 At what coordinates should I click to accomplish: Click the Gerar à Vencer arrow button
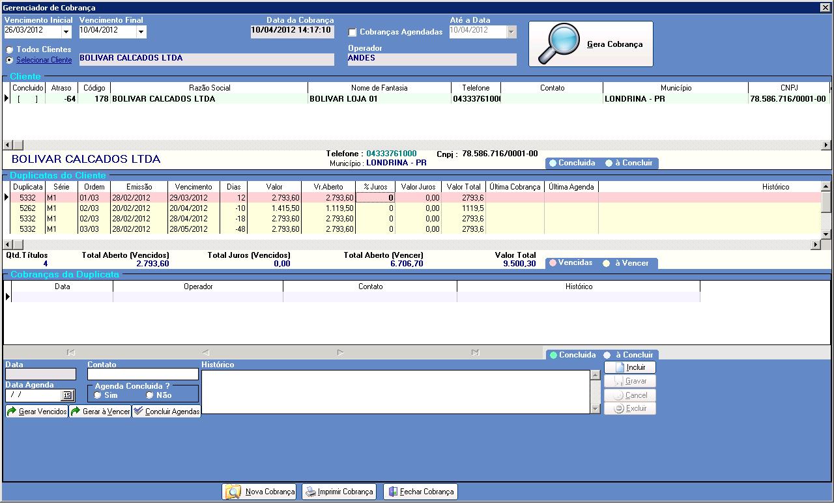(x=100, y=412)
